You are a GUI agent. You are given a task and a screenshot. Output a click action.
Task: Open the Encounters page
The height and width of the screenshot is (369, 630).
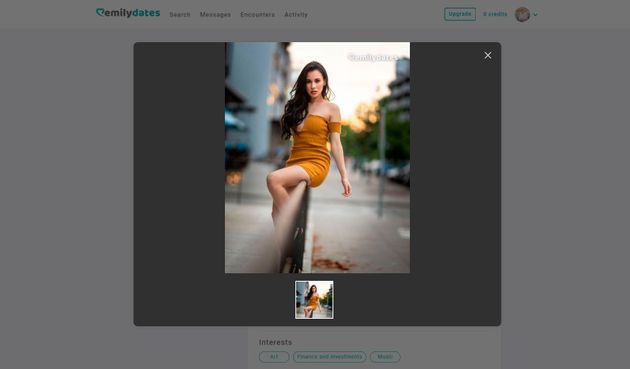[x=258, y=14]
